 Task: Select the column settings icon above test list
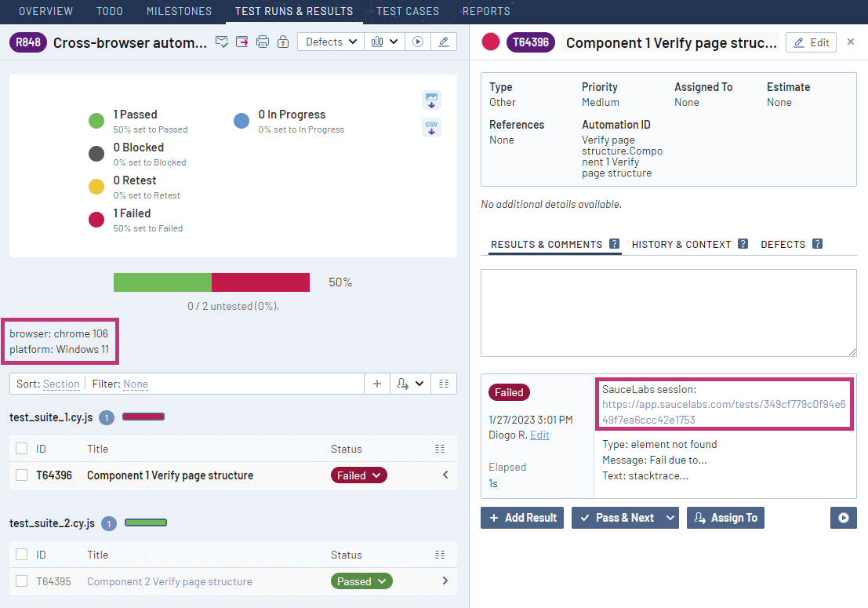pyautogui.click(x=443, y=384)
